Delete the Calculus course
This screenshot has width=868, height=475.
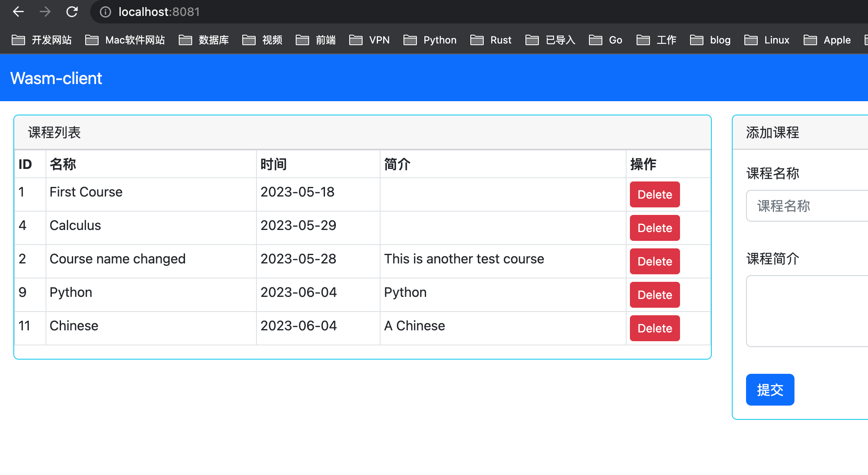click(655, 228)
